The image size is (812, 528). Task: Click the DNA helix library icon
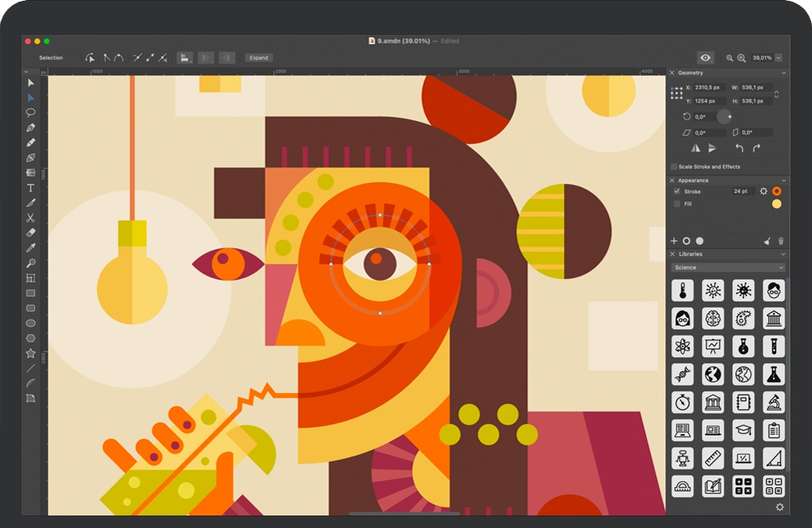[683, 374]
